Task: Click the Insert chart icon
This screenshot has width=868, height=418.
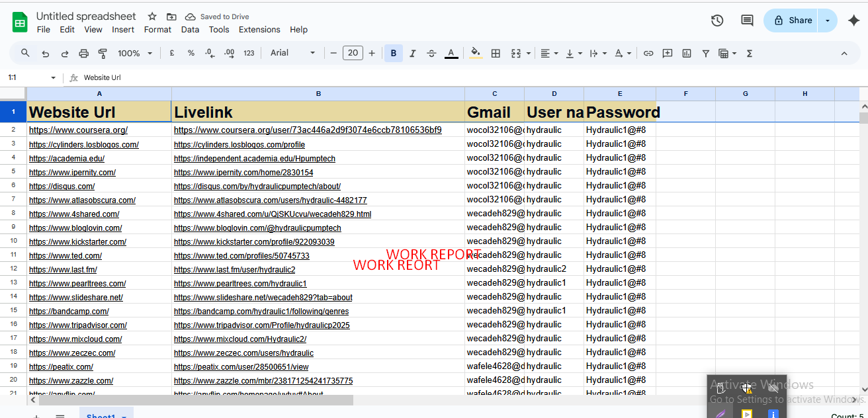Action: pyautogui.click(x=687, y=54)
